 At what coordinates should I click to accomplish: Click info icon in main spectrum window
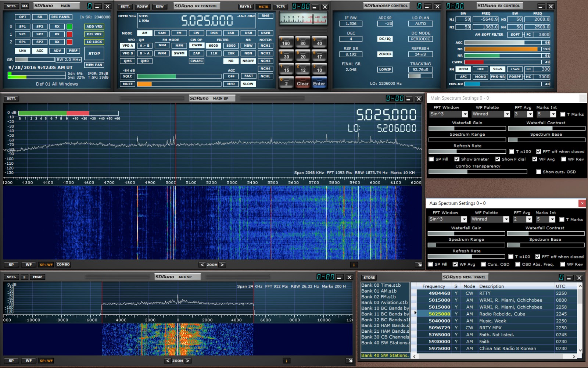tap(354, 265)
